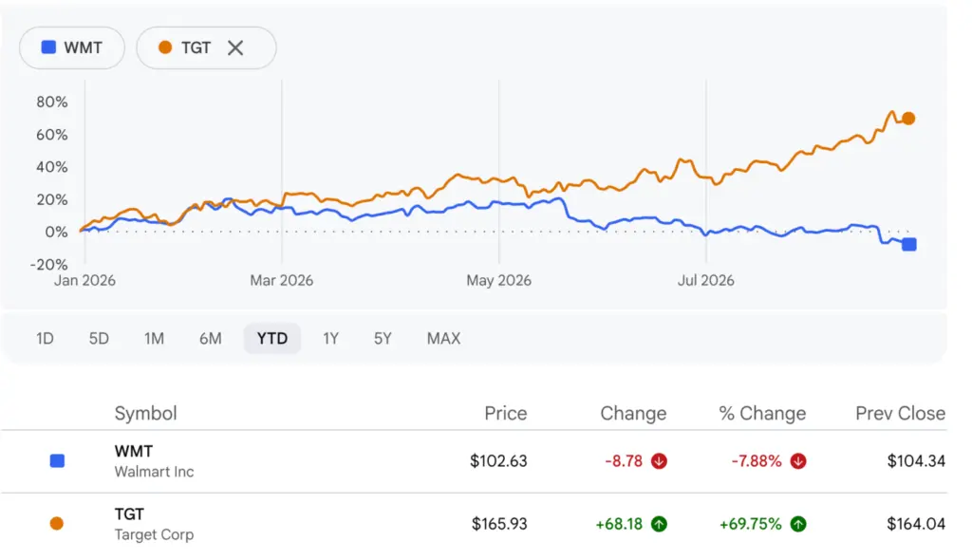Click red down arrow beside -8.78

pos(659,461)
